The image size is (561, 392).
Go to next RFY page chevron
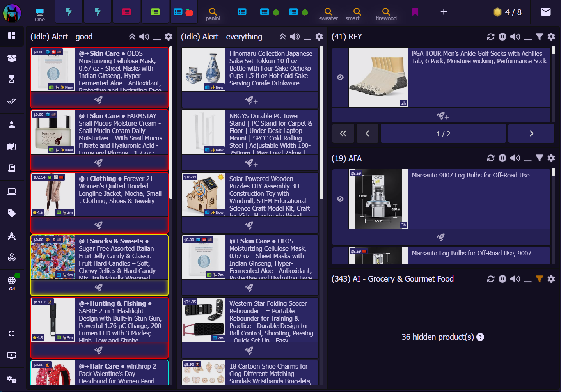[x=531, y=133]
